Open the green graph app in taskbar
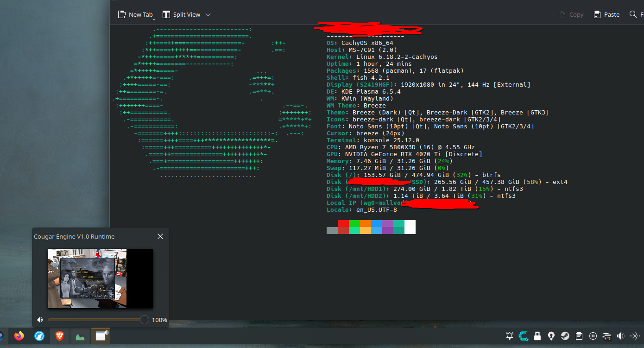Screen dimensions: 644x348 click(80, 336)
